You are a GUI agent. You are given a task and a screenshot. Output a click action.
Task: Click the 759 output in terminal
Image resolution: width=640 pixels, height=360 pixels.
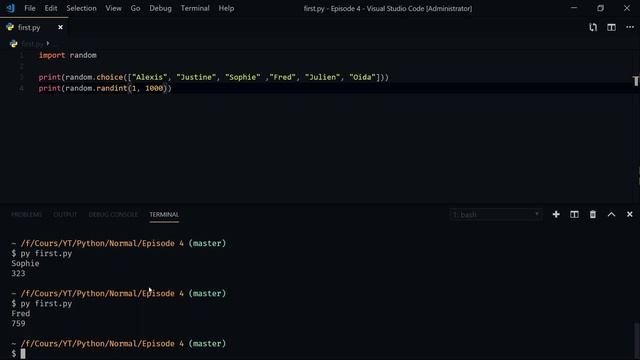18,324
